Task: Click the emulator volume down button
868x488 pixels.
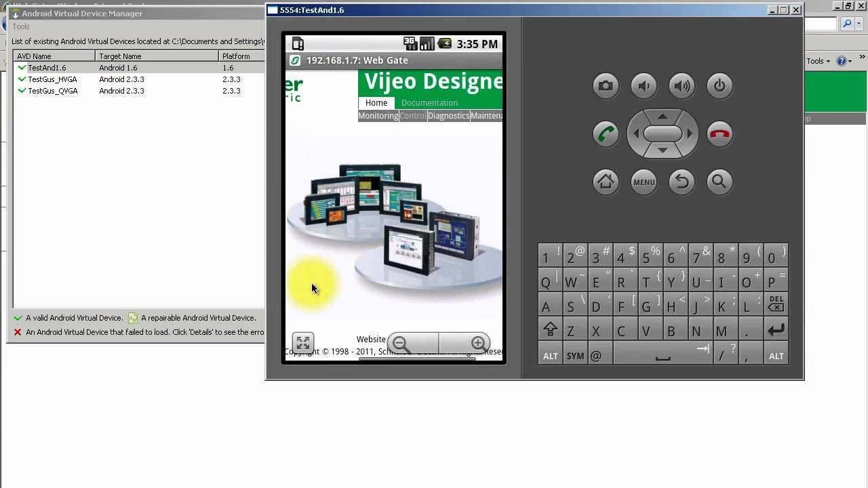Action: [x=644, y=86]
